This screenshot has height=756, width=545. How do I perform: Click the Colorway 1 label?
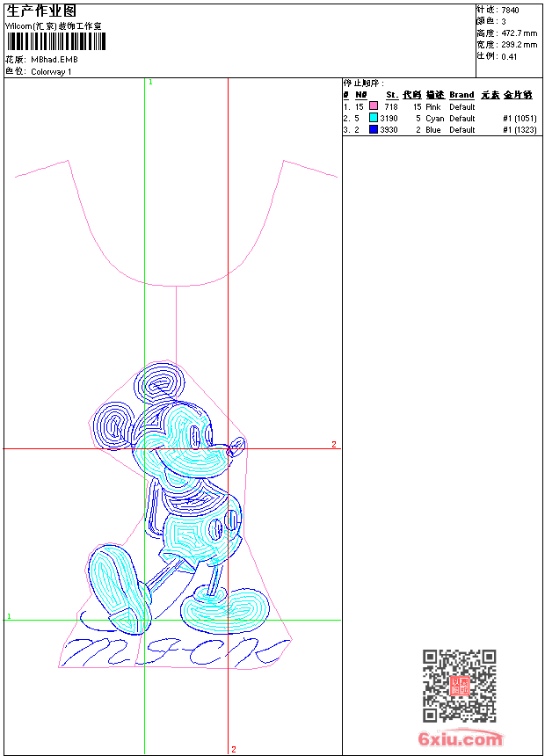(x=51, y=72)
